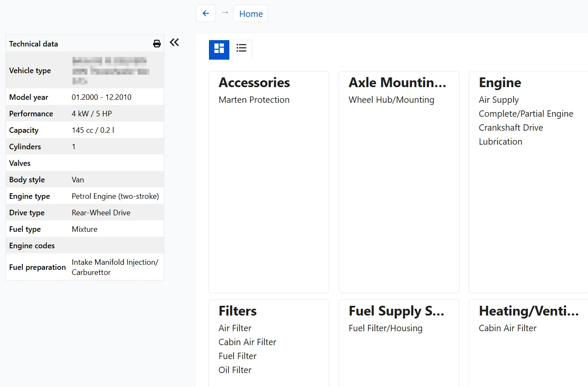Screen dimensions: 588x387
Task: Click the Fuel preparation label
Action: 38,267
